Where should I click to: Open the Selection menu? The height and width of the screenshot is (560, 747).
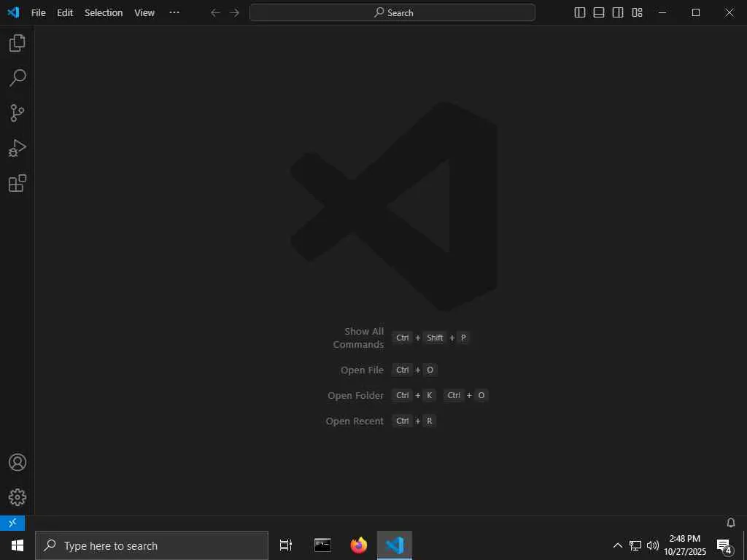[104, 13]
